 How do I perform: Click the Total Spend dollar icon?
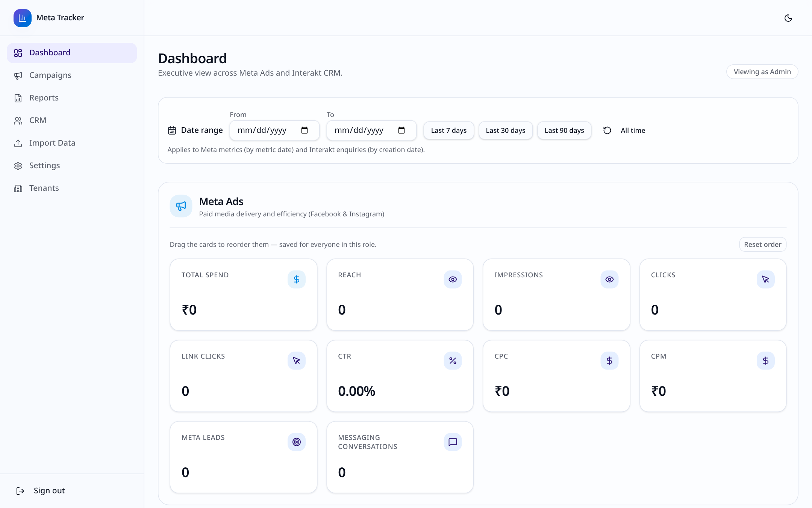(297, 280)
